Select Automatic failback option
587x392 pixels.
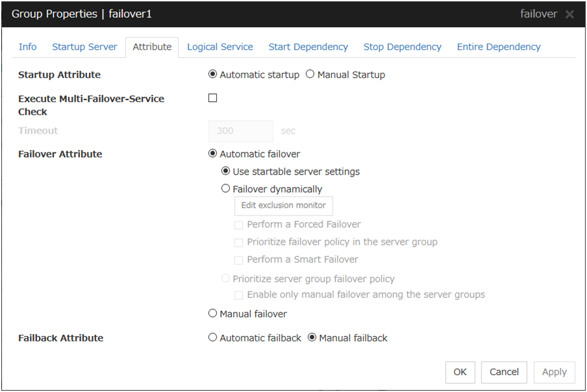tap(213, 337)
